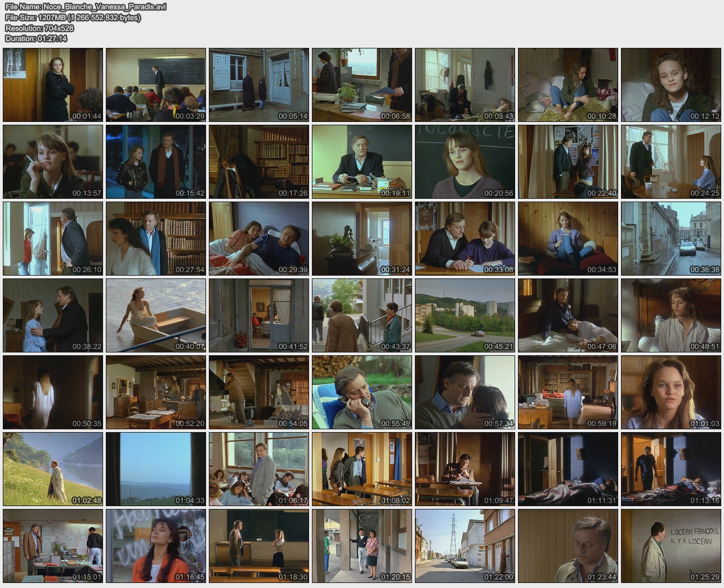Open the wall writing thumbnail at 01:25:29
Image resolution: width=724 pixels, height=588 pixels.
(671, 546)
